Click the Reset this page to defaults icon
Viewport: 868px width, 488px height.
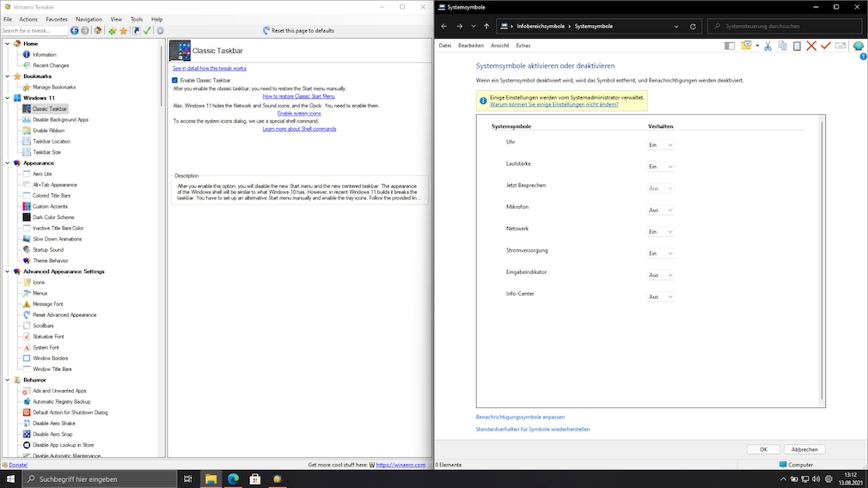click(266, 30)
